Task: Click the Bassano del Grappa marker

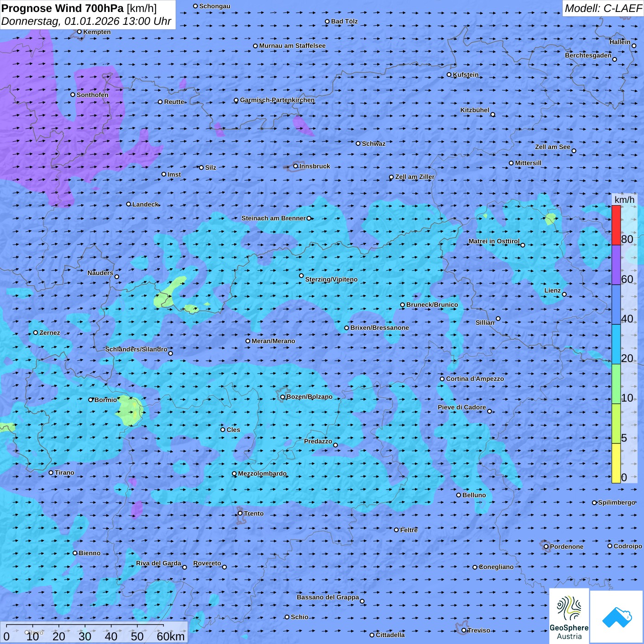Action: pos(362,601)
